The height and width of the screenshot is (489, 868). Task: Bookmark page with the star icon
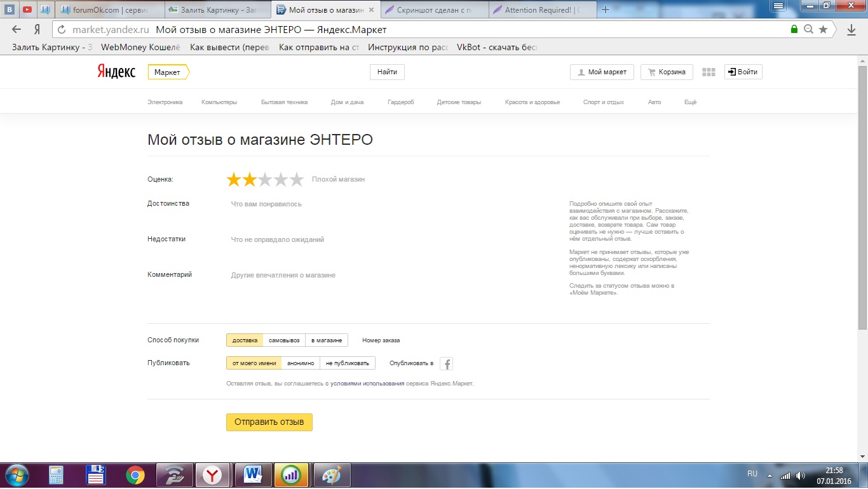tap(824, 29)
